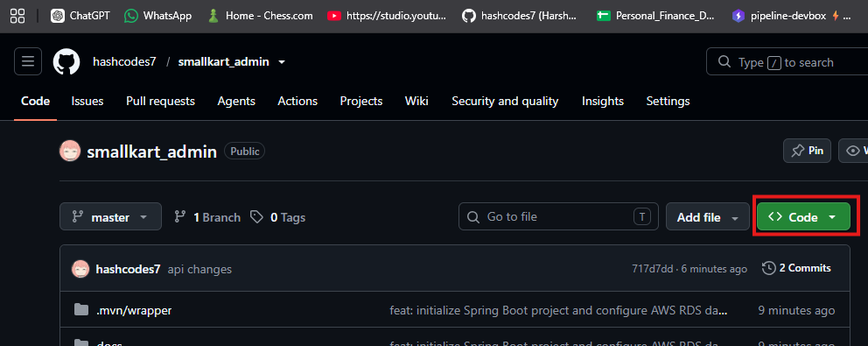
Task: Open the Actions tab
Action: pos(297,102)
